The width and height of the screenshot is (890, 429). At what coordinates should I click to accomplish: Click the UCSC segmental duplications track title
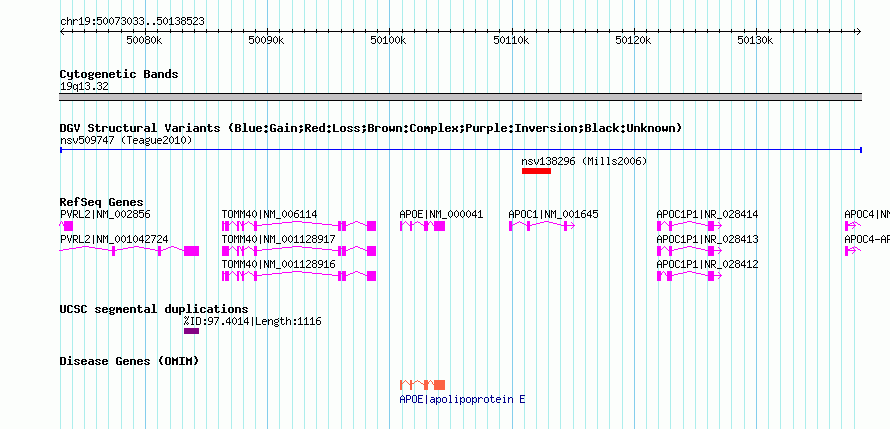(x=154, y=309)
